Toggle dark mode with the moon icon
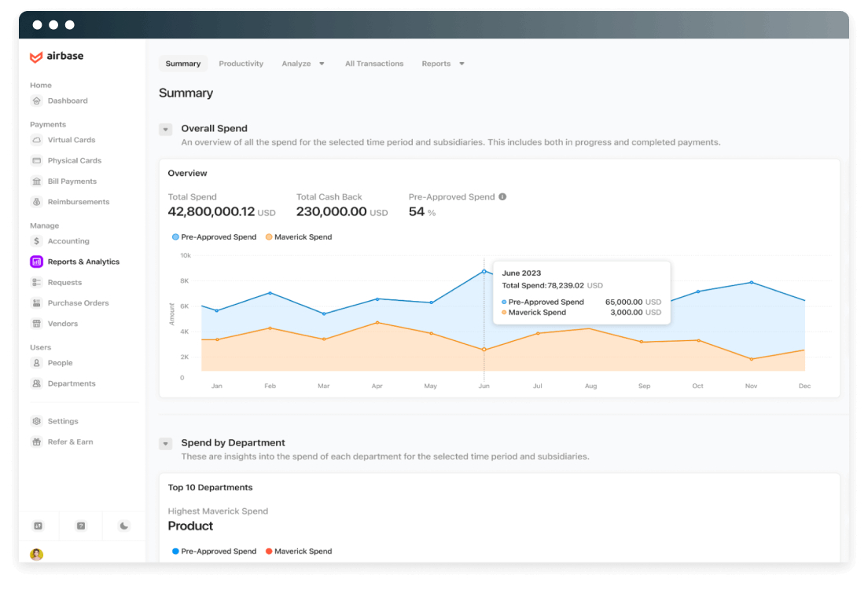This screenshot has width=868, height=590. [x=124, y=526]
